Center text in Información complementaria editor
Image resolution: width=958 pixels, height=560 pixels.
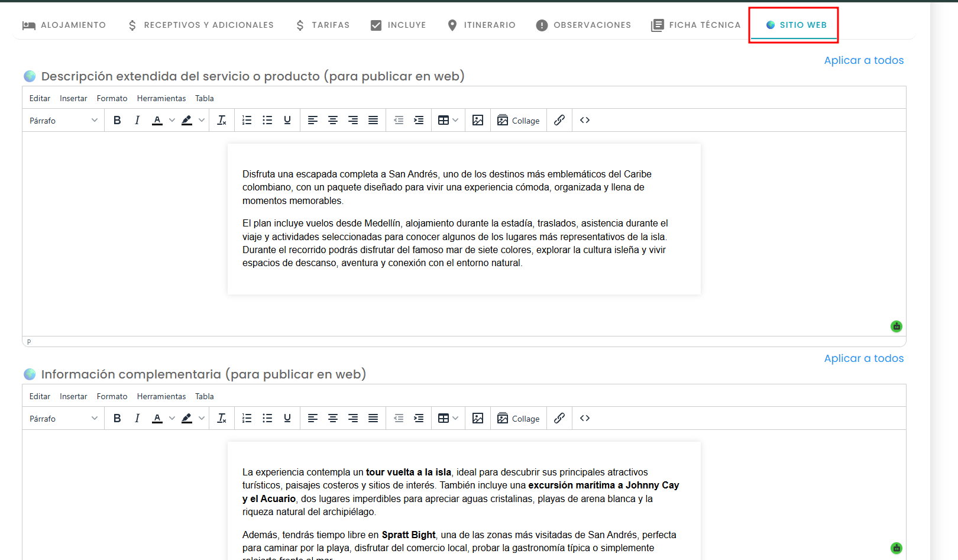coord(333,418)
